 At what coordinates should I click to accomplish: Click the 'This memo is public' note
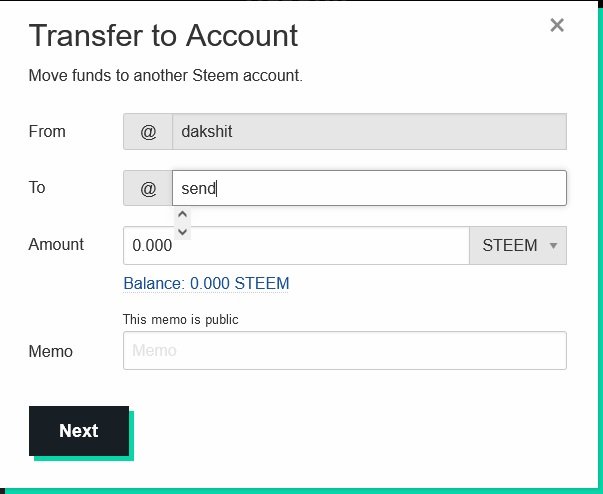click(181, 320)
